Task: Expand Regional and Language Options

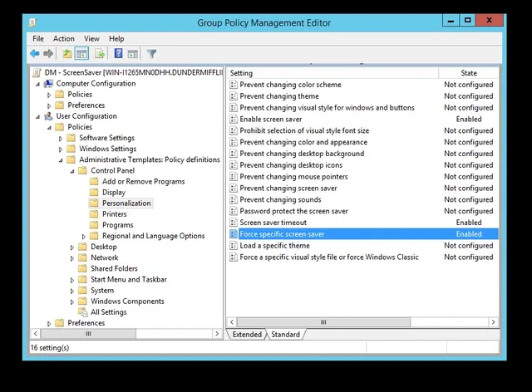Action: [84, 237]
